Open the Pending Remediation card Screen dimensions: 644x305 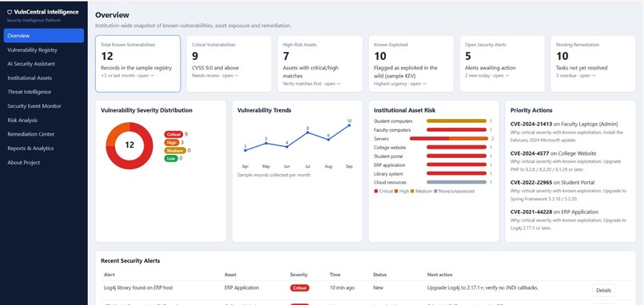coord(593,64)
